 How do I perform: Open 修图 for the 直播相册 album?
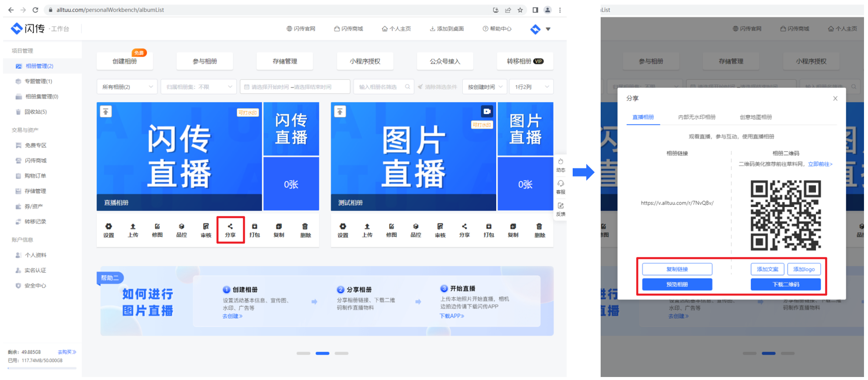[157, 230]
